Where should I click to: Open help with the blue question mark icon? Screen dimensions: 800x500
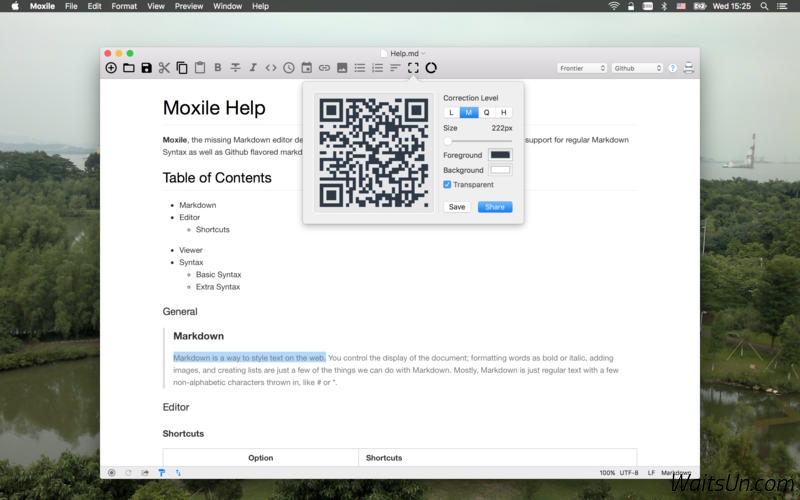672,68
